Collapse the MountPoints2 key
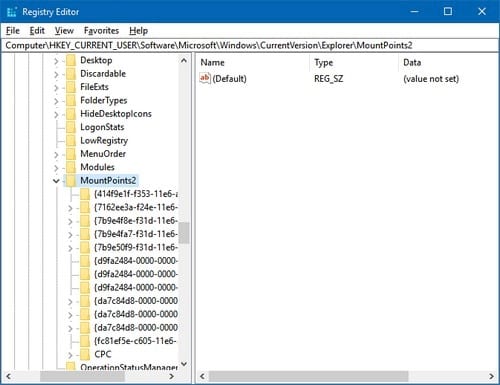The image size is (500, 385). pos(56,181)
